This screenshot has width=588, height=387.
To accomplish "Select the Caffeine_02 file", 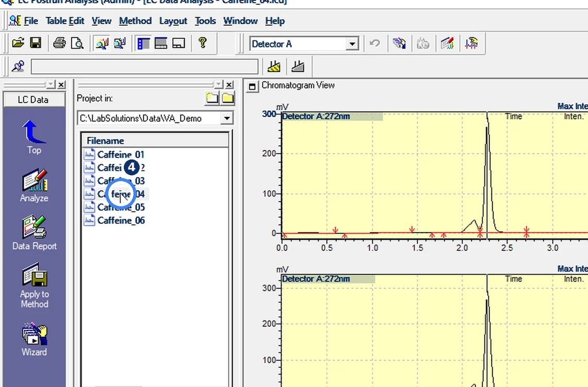I will (114, 168).
